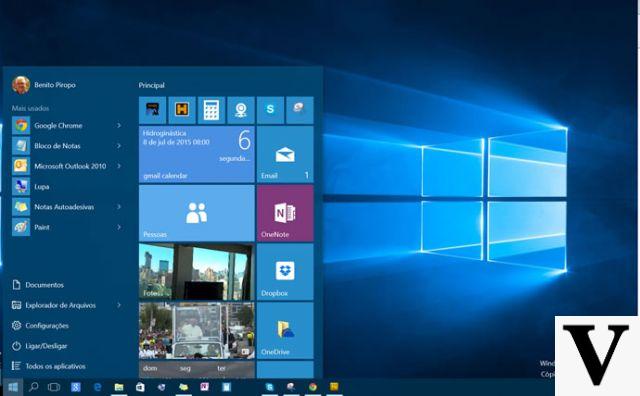The image size is (640, 396).
Task: Open Notas Autoadesivas from the list
Action: point(67,207)
